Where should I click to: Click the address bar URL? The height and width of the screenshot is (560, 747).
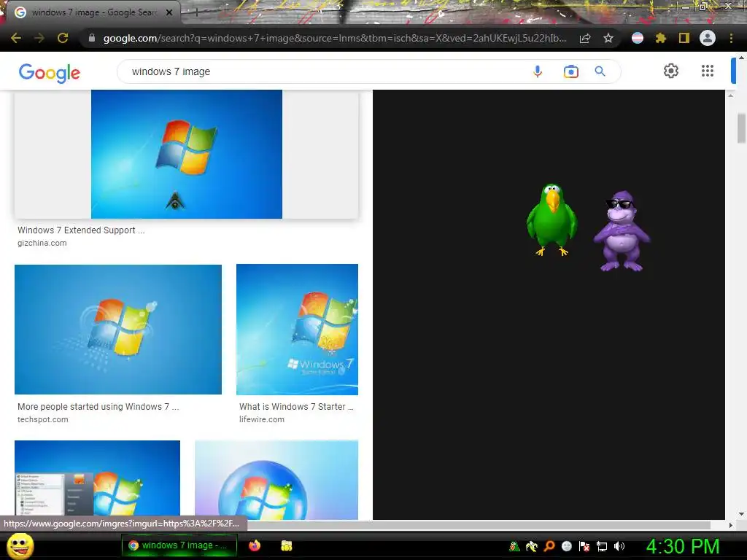(335, 38)
